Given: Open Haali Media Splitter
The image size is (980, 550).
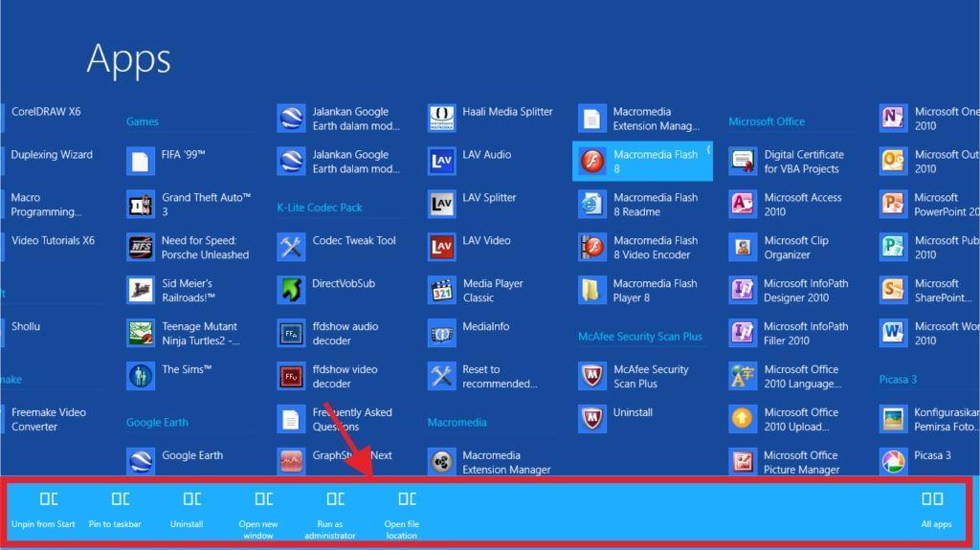Looking at the screenshot, I should pyautogui.click(x=491, y=119).
